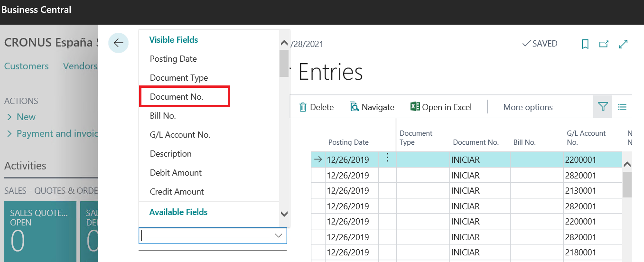Select Description field option
This screenshot has height=262, width=644.
coord(171,154)
